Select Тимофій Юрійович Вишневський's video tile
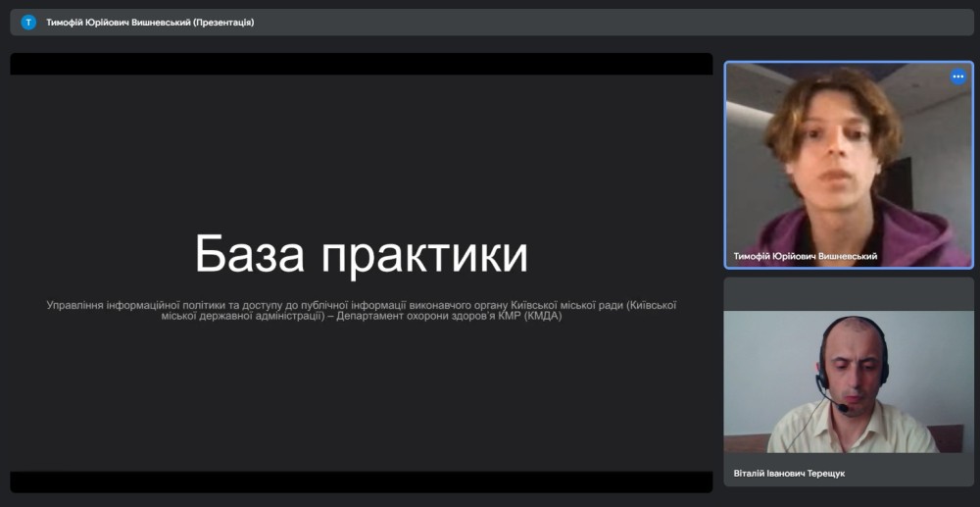 tap(849, 165)
